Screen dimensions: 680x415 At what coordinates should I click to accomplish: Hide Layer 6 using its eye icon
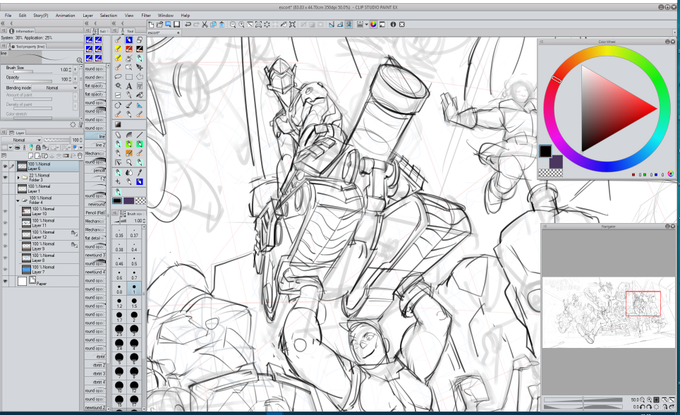[5, 166]
